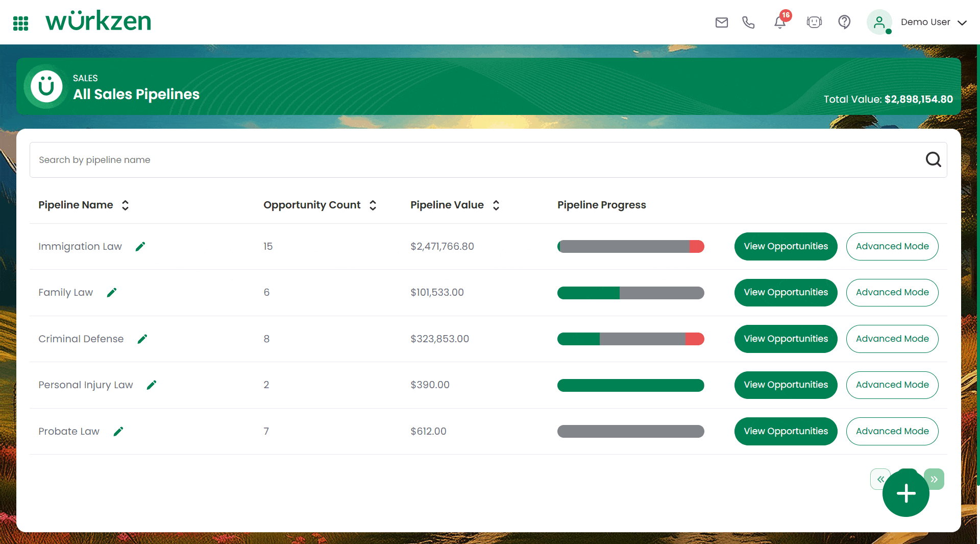
Task: Add a new pipeline with plus button
Action: tap(905, 493)
